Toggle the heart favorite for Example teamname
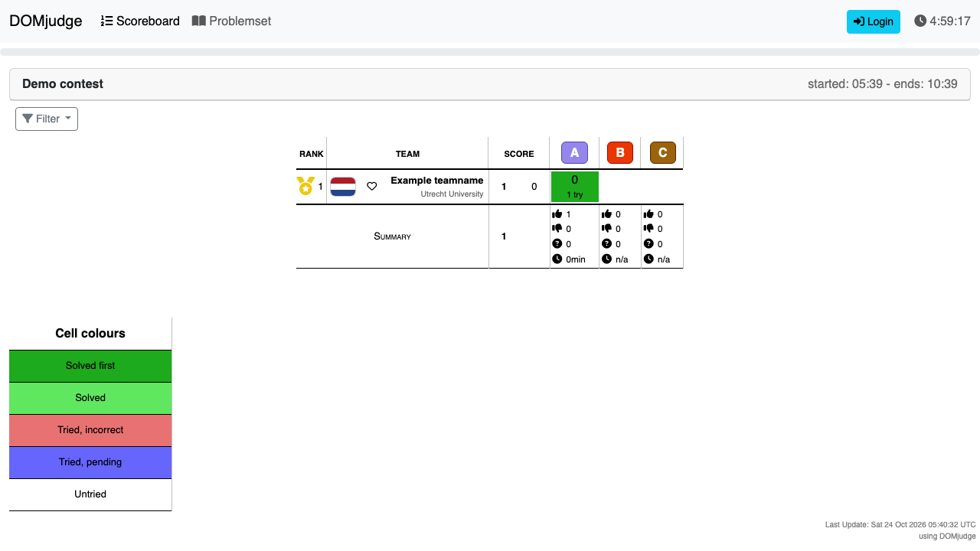The height and width of the screenshot is (551, 980). (x=372, y=186)
